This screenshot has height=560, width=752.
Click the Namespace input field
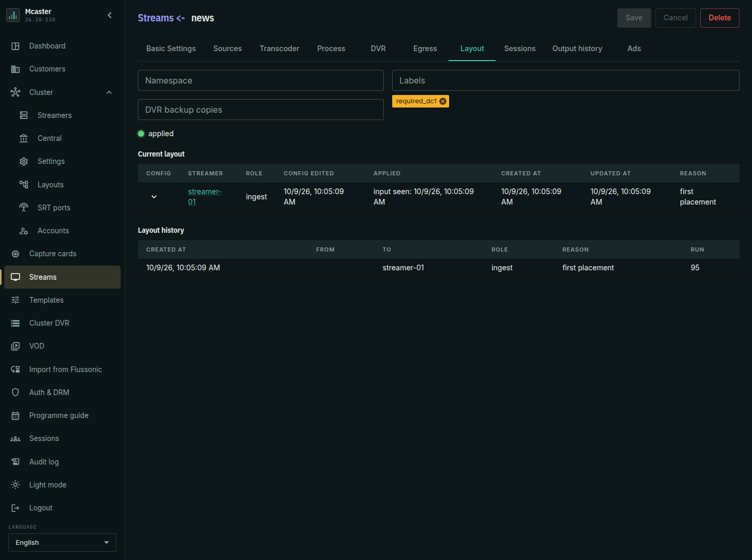[x=261, y=80]
